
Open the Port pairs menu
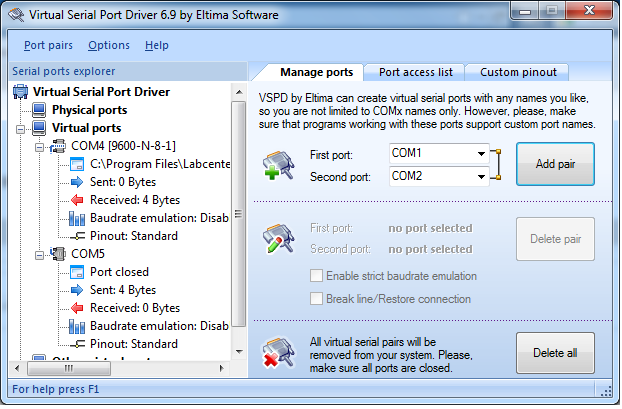tap(48, 45)
